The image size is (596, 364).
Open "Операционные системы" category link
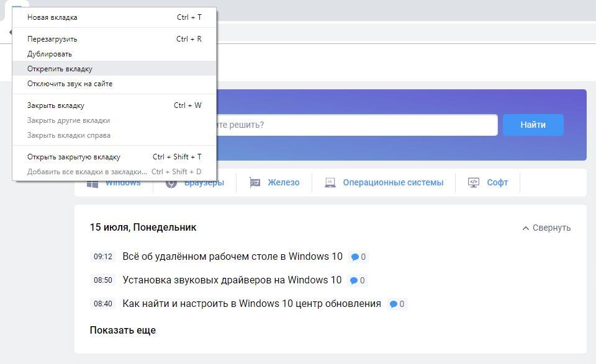(x=393, y=182)
